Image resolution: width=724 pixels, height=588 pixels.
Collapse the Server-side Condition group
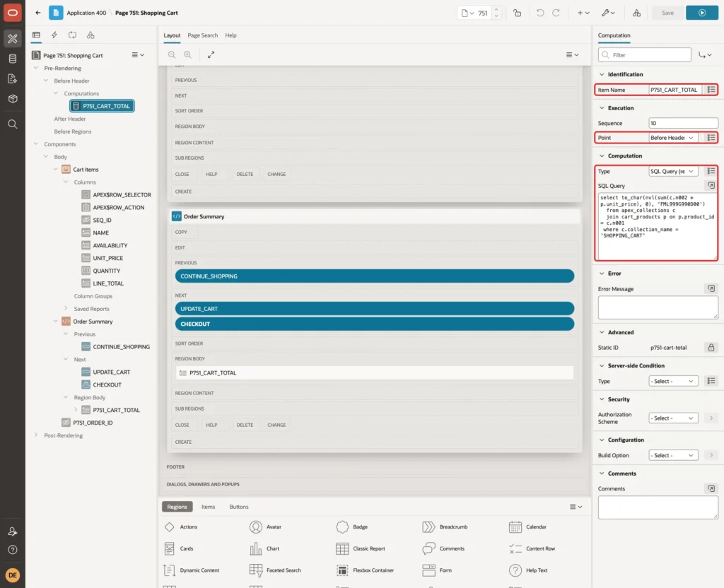tap(602, 365)
